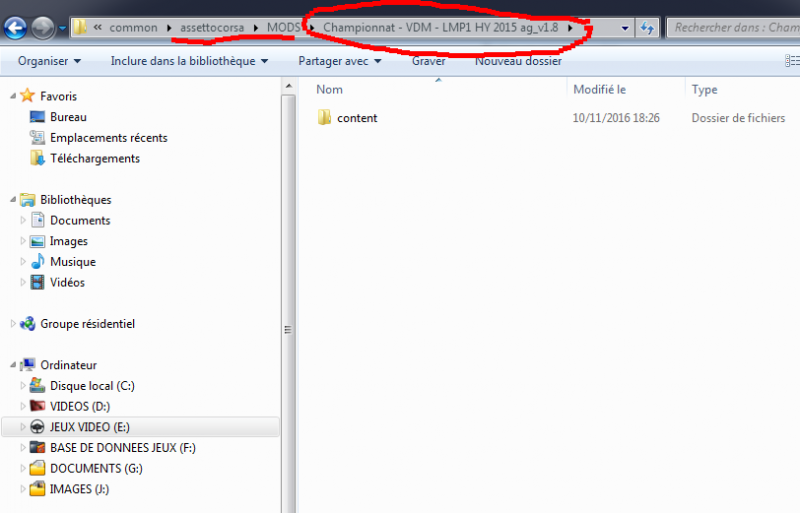Click Groupe résidentiel icon
This screenshot has height=513, width=800.
click(28, 324)
